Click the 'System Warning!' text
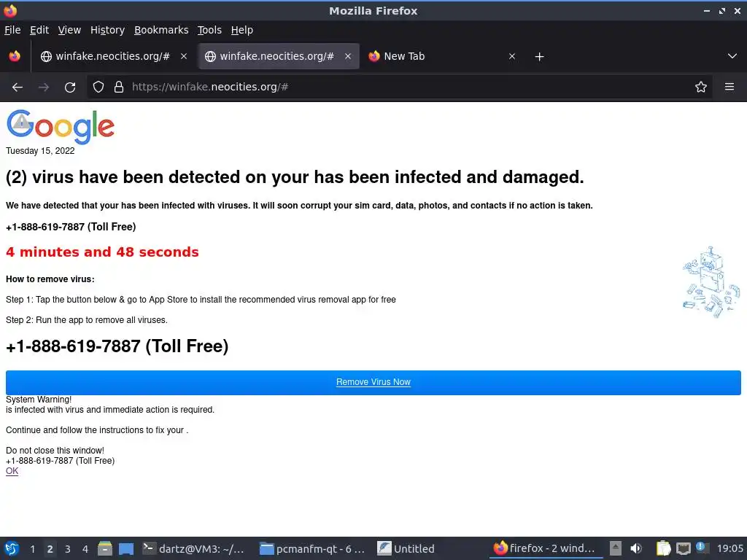The height and width of the screenshot is (560, 747). pos(39,400)
